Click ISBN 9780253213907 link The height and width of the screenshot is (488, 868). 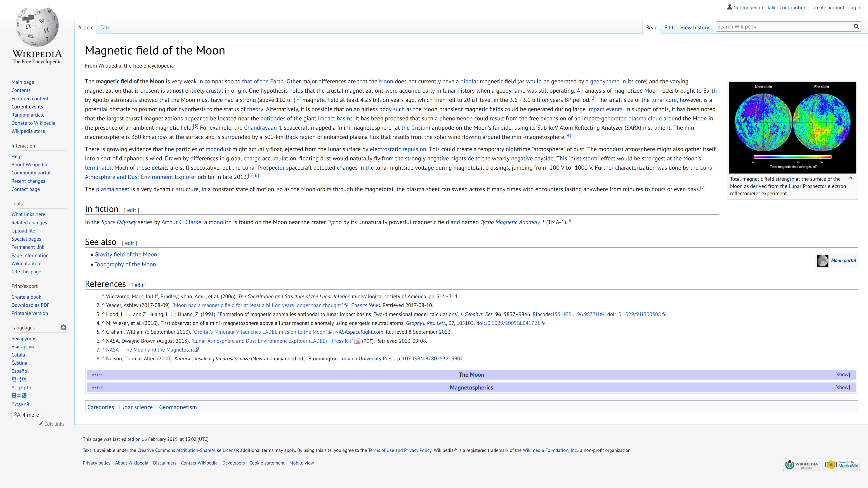pyautogui.click(x=438, y=359)
